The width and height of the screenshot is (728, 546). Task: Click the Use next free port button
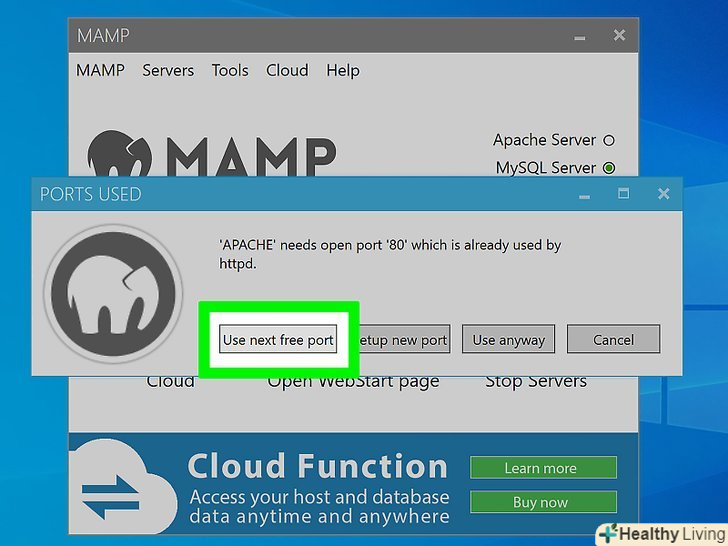coord(278,339)
